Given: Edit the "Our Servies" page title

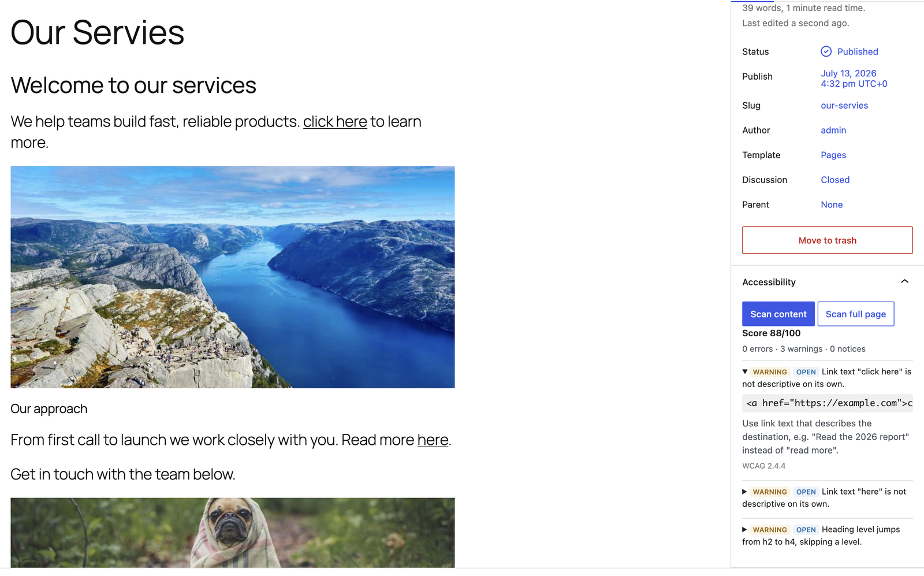Looking at the screenshot, I should coord(97,32).
